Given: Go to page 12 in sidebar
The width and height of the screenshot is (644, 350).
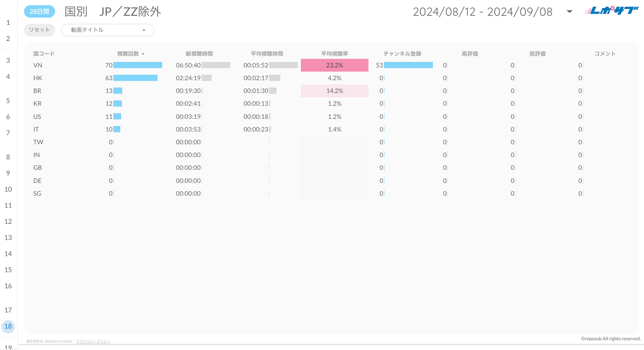Looking at the screenshot, I should 8,221.
